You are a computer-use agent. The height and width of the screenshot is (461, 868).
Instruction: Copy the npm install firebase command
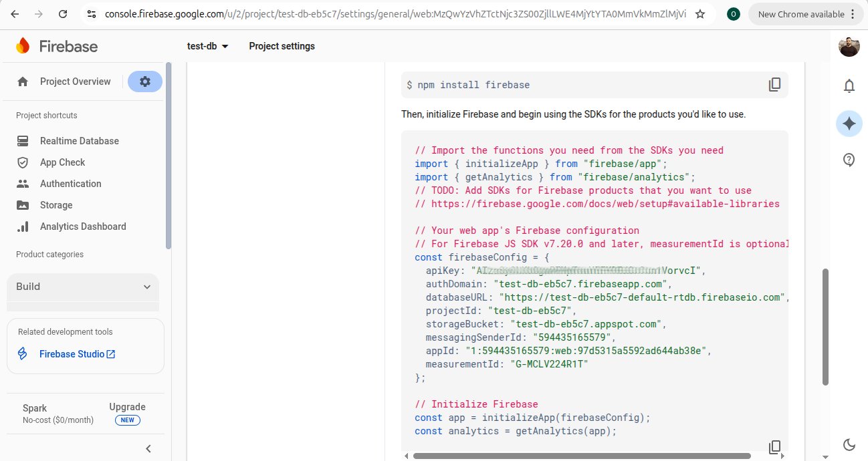[x=774, y=85]
